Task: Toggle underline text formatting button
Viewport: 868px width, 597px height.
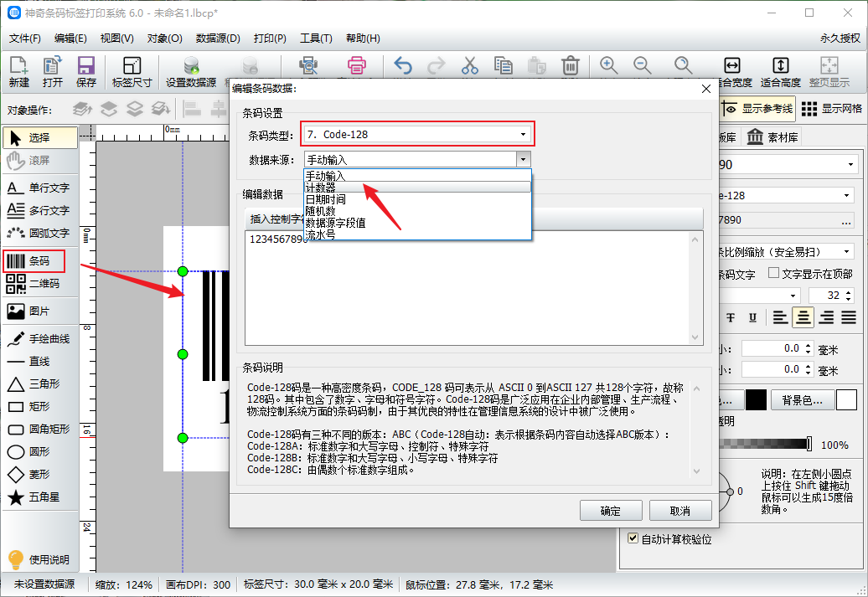Action: click(752, 317)
